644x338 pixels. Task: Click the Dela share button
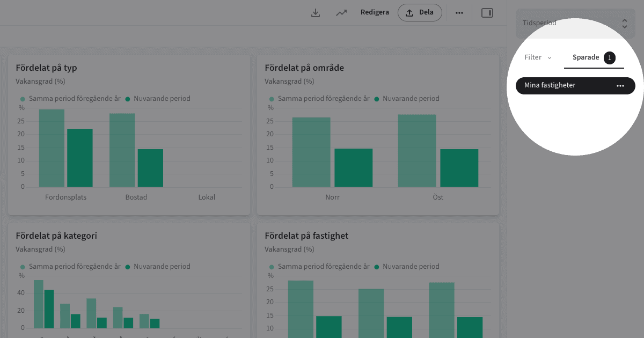pyautogui.click(x=420, y=12)
